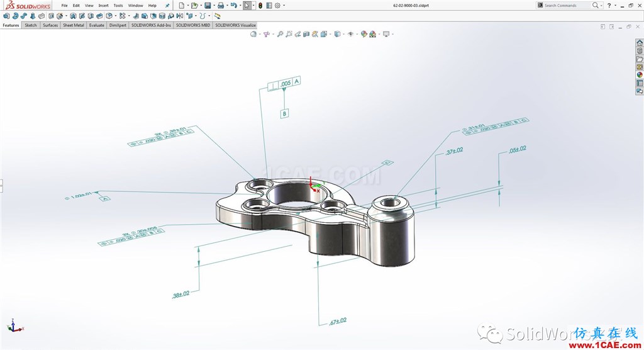Click the Zoom to Area icon
Viewport: 644px width, 350px height.
click(289, 34)
